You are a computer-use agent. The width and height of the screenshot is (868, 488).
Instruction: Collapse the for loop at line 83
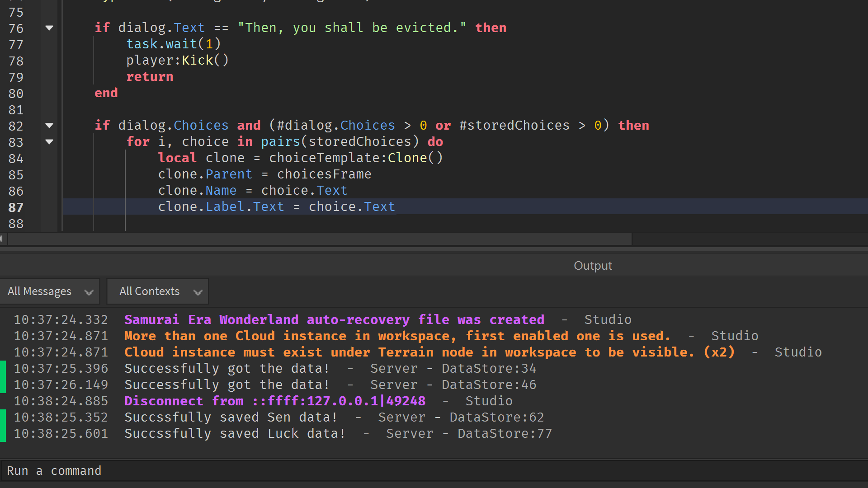pos(49,142)
